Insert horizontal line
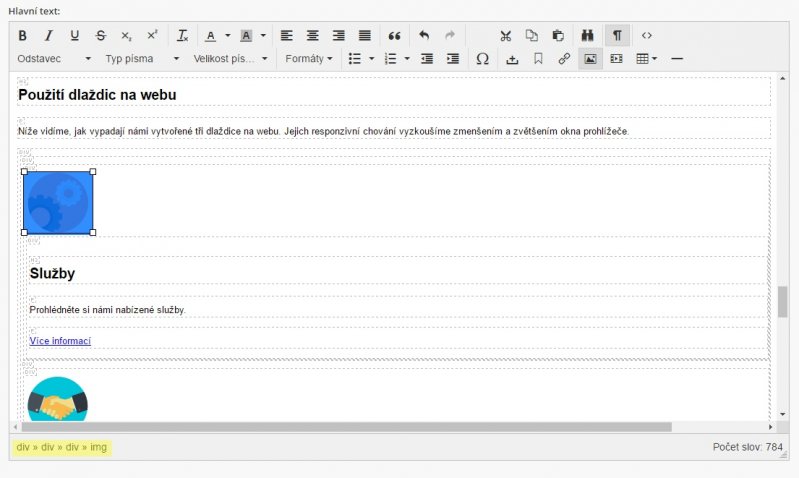 coord(677,59)
